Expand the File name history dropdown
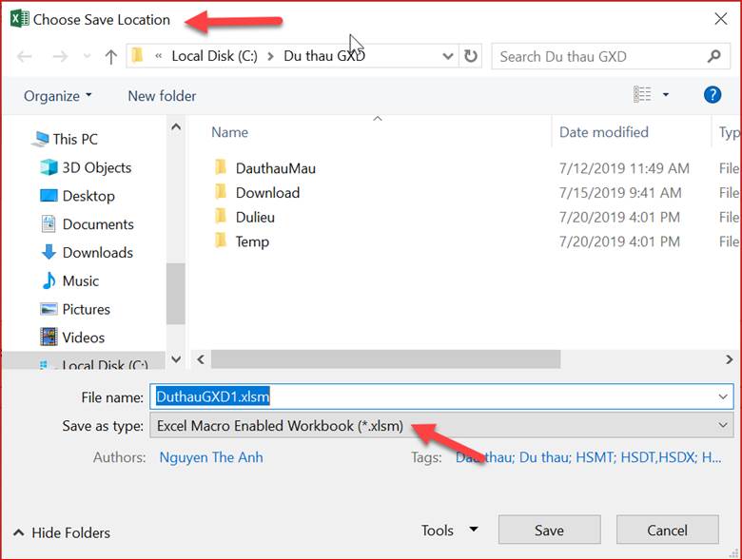The width and height of the screenshot is (742, 560). (724, 396)
